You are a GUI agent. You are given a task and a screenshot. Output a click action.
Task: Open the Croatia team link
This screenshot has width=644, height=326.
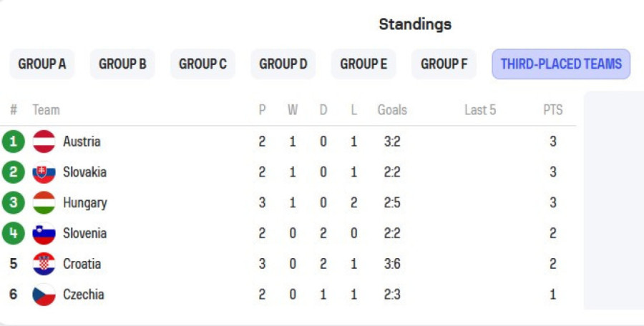[x=82, y=264]
